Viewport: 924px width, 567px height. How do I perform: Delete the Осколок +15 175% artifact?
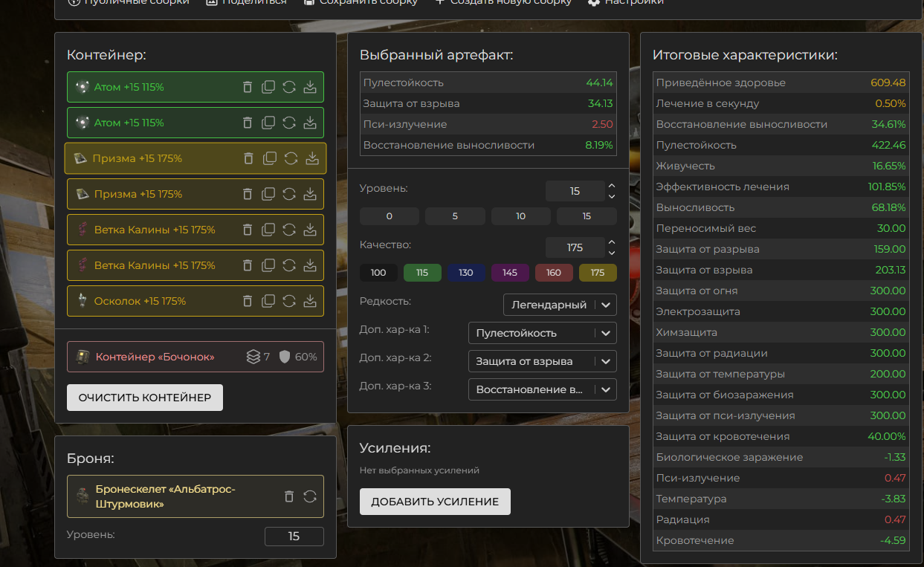[x=248, y=301]
